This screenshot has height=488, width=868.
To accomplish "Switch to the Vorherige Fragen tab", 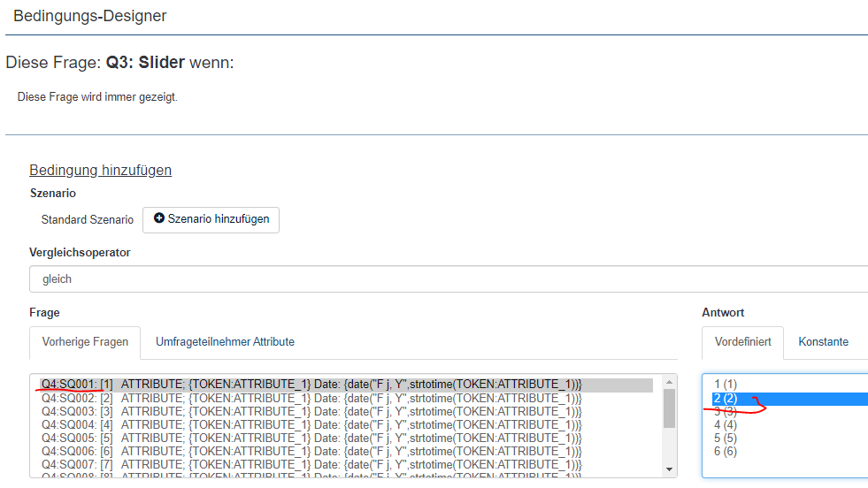I will (87, 342).
